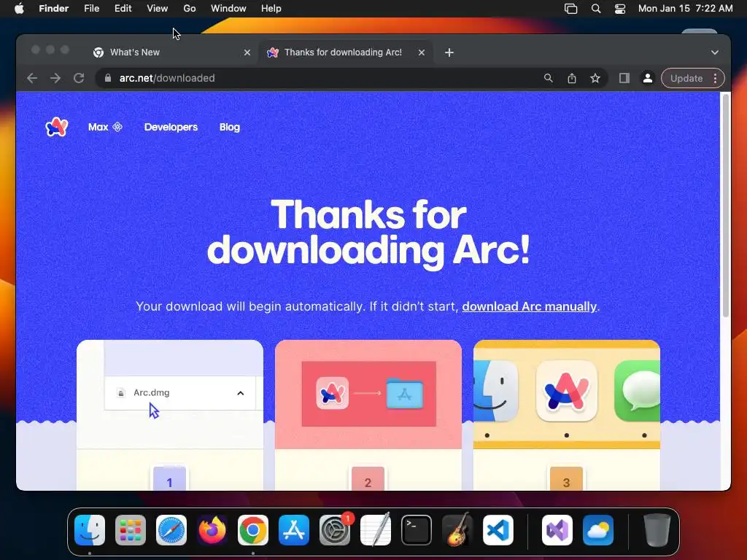Open the File menu
The width and height of the screenshot is (747, 560).
coord(91,9)
